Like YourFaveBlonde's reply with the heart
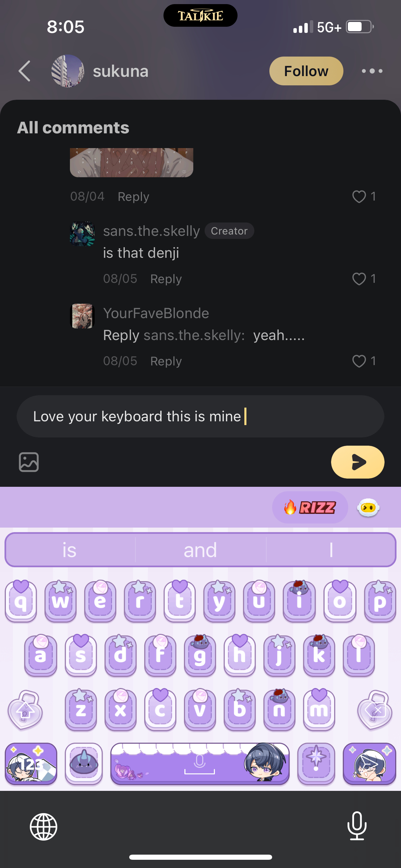The width and height of the screenshot is (401, 868). 359,361
